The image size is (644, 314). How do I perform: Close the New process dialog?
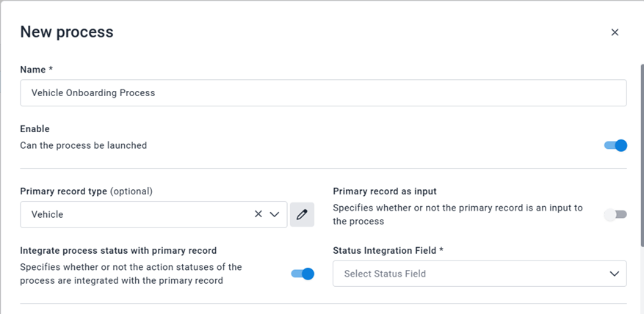[x=615, y=32]
